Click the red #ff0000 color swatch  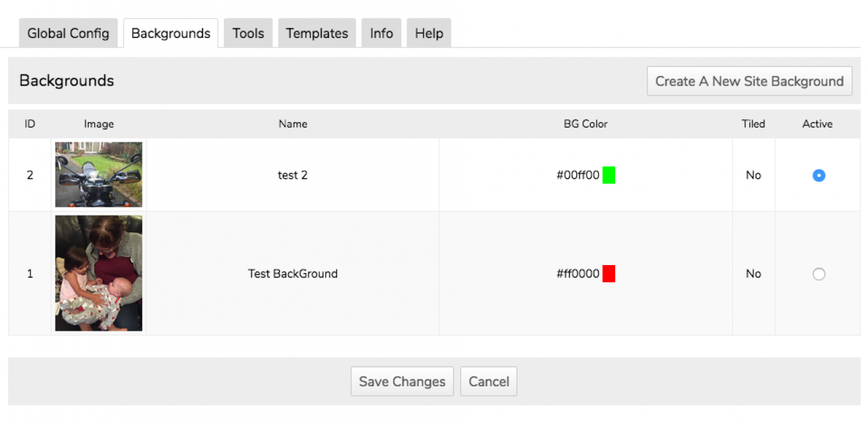click(x=609, y=274)
